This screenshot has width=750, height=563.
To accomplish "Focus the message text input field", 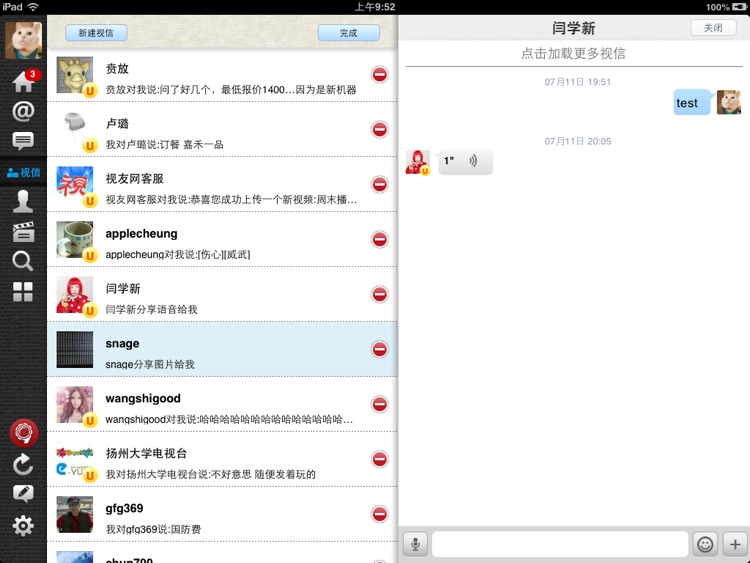I will (560, 544).
